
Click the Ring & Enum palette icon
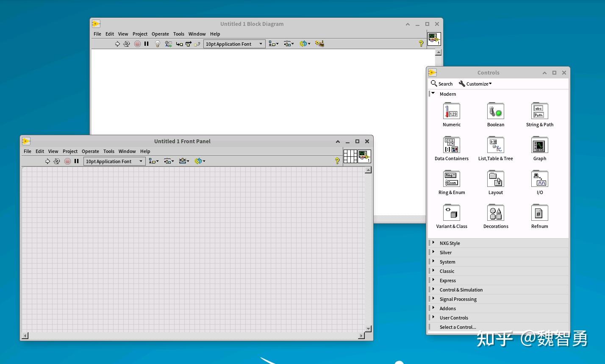point(451,179)
